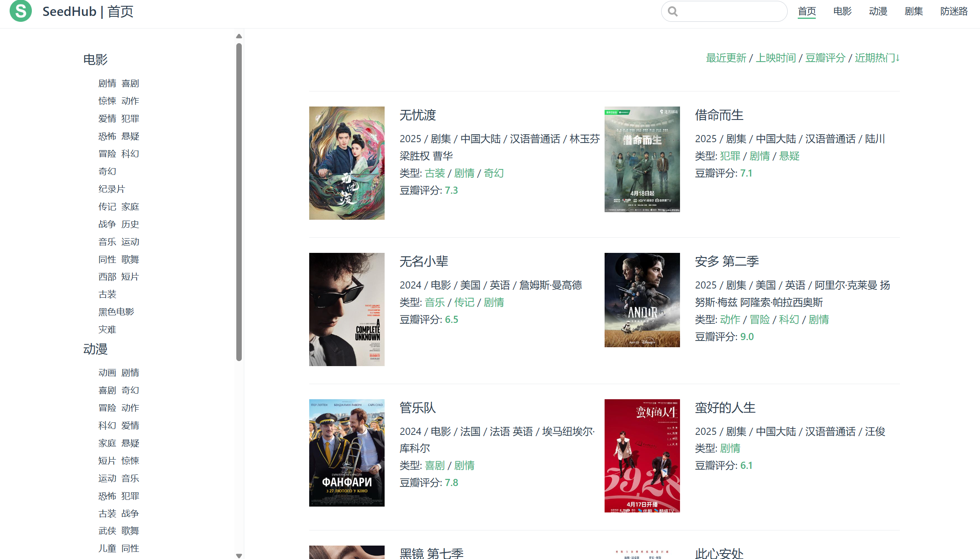Click 音乐 genre tag under 无名小辈
This screenshot has width=980, height=559.
point(435,302)
